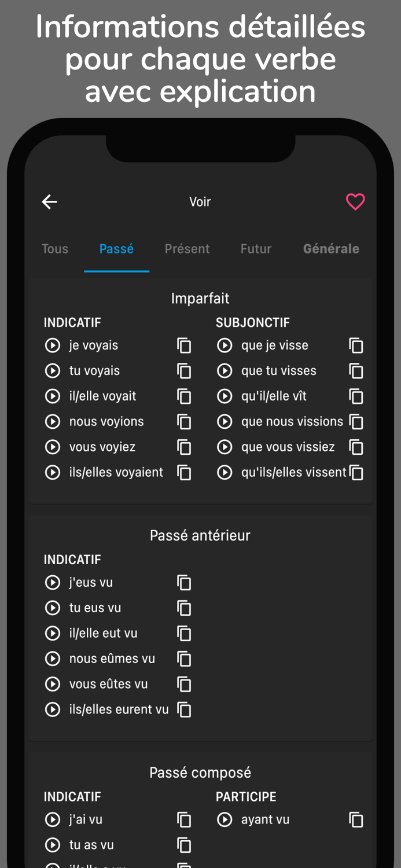Copy "tu eus vu" conjugation

(184, 608)
